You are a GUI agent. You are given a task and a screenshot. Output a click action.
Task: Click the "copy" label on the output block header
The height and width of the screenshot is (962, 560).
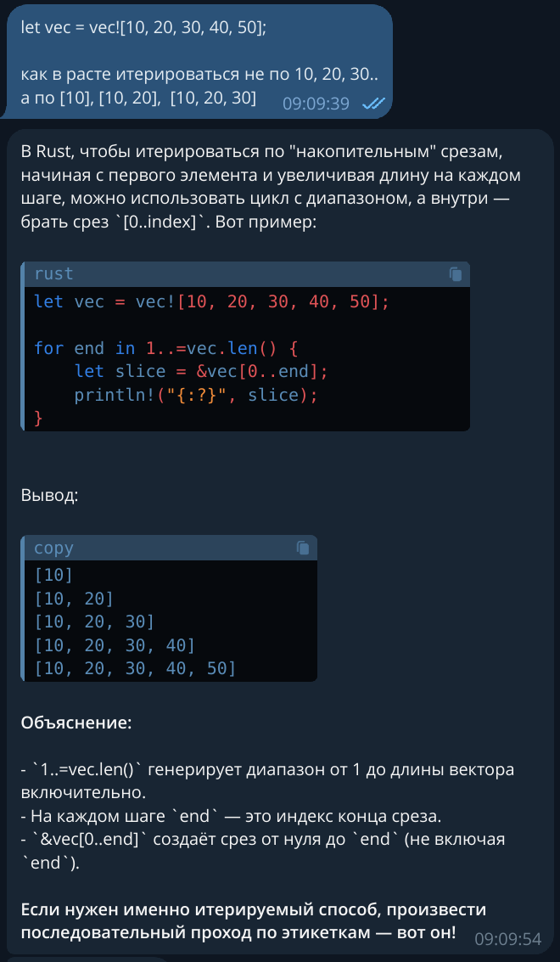(x=54, y=548)
